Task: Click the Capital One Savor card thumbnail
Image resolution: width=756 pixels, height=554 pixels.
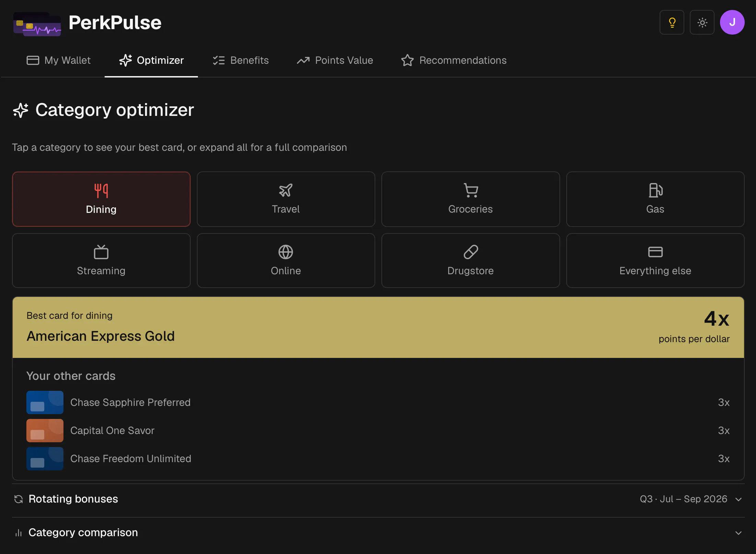Action: pyautogui.click(x=45, y=431)
